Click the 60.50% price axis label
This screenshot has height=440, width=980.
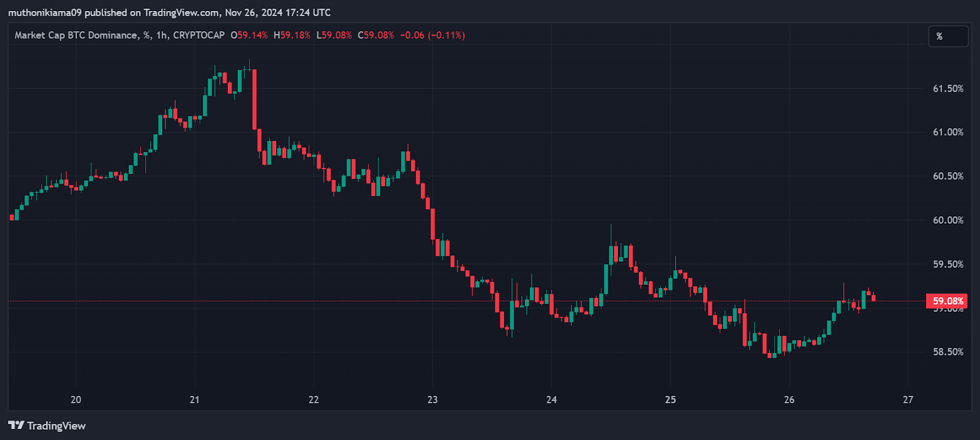948,176
